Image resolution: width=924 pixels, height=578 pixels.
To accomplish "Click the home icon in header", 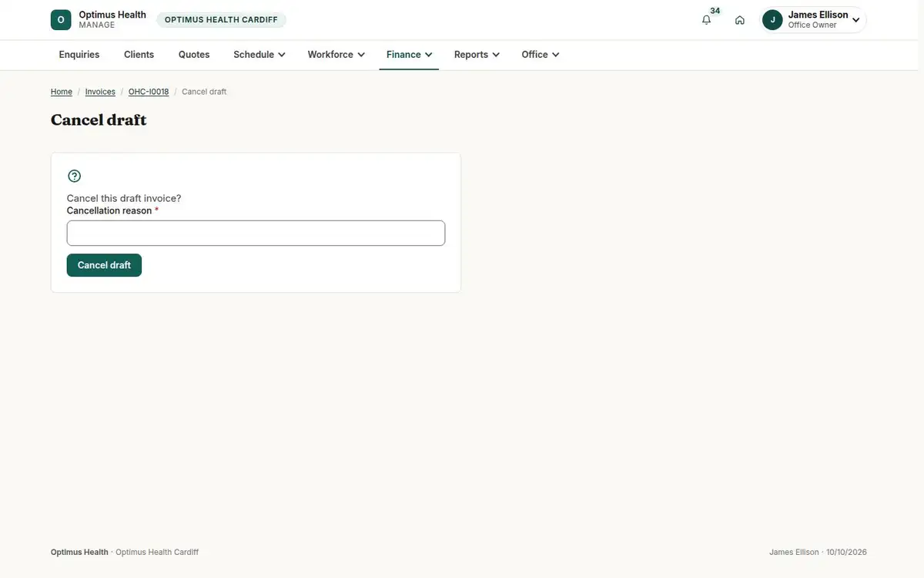I will (x=740, y=20).
